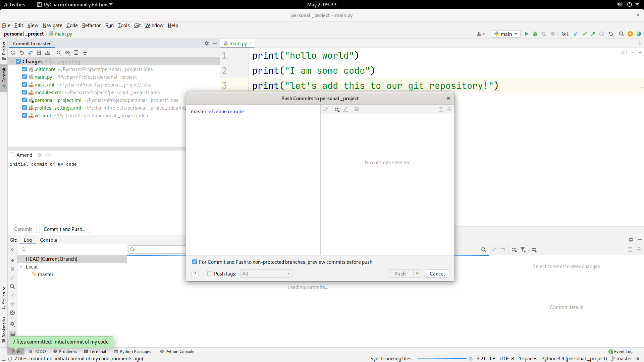The image size is (644, 362).
Task: Click the New Branch plus icon in Git log
Action: pos(12,260)
